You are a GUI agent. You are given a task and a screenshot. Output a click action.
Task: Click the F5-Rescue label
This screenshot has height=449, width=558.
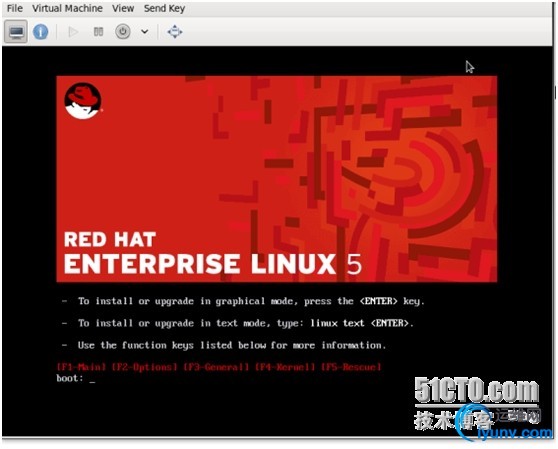(x=351, y=367)
